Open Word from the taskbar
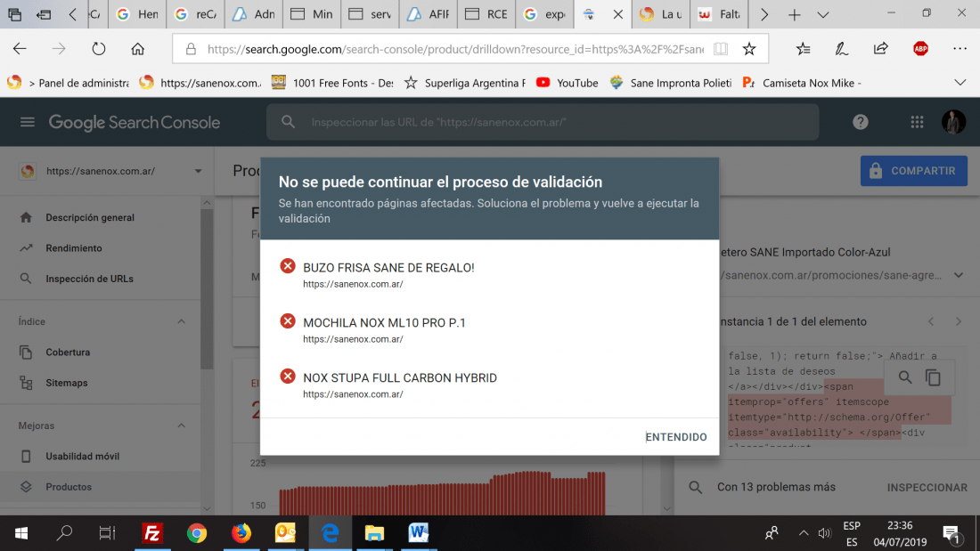Viewport: 980px width, 551px height. (x=418, y=533)
